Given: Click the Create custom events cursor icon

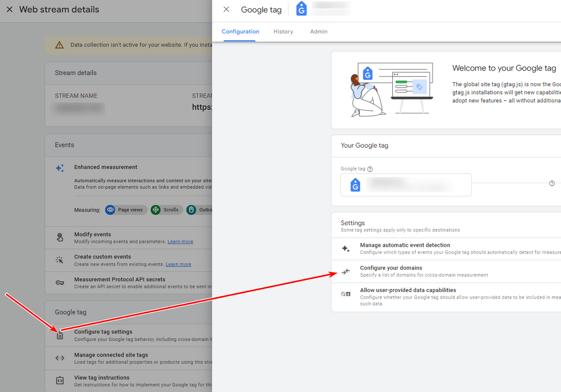Looking at the screenshot, I should 60,260.
